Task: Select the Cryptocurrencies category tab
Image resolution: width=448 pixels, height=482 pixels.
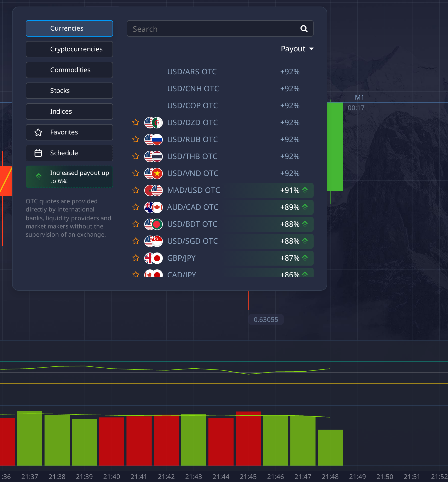Action: pyautogui.click(x=69, y=49)
